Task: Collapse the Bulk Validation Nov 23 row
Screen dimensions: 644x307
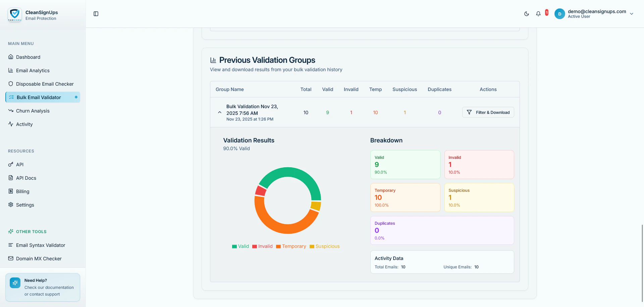Action: click(220, 113)
